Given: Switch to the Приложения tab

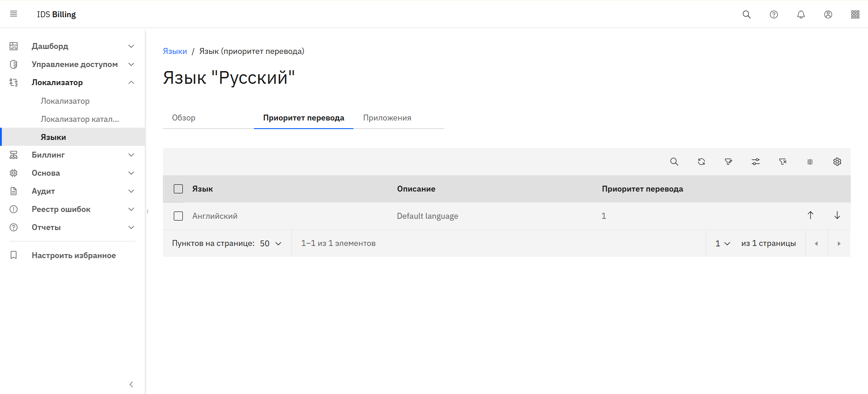Looking at the screenshot, I should 387,118.
